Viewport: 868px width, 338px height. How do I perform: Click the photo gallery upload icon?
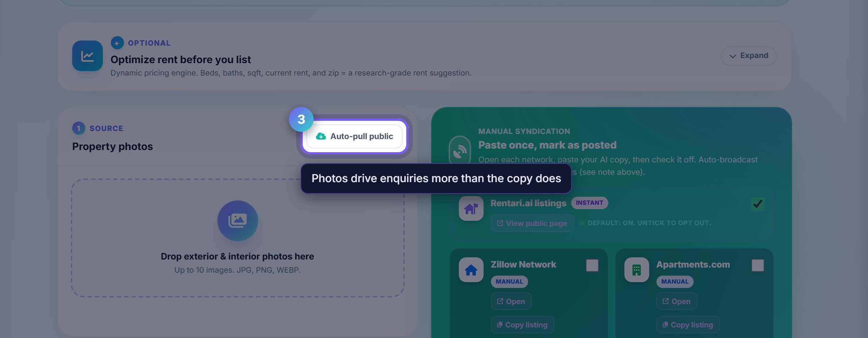(x=238, y=221)
